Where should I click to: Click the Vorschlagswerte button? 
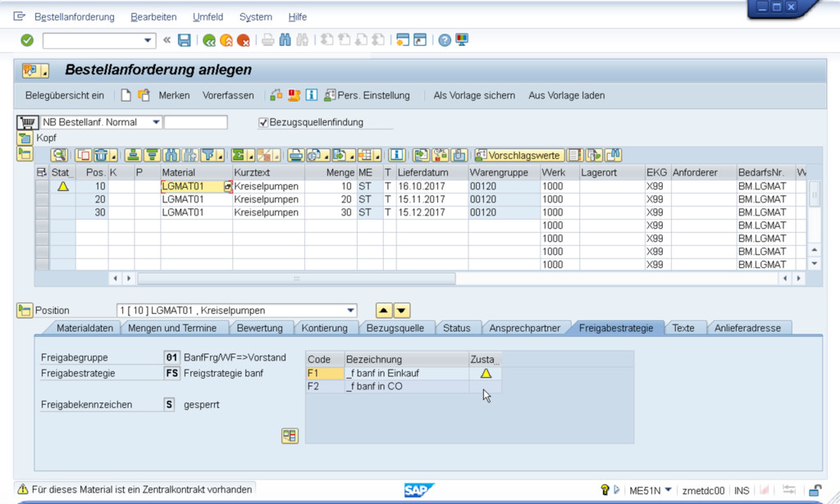click(x=518, y=155)
